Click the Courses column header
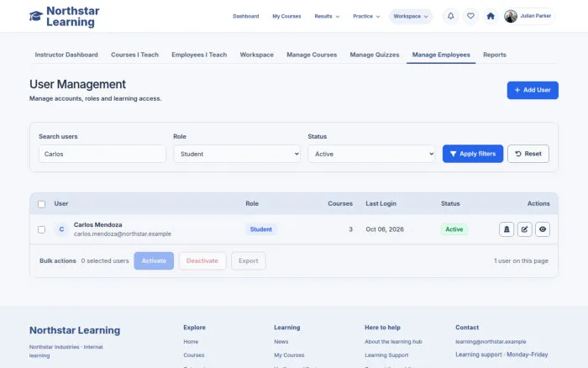588x368 pixels. (x=340, y=203)
